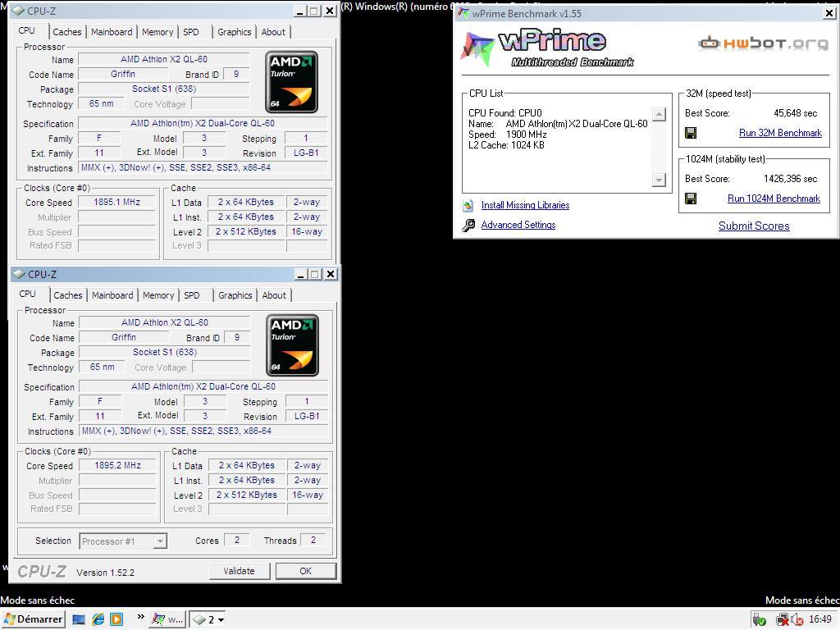Click the CPU List scroll up arrow

660,114
